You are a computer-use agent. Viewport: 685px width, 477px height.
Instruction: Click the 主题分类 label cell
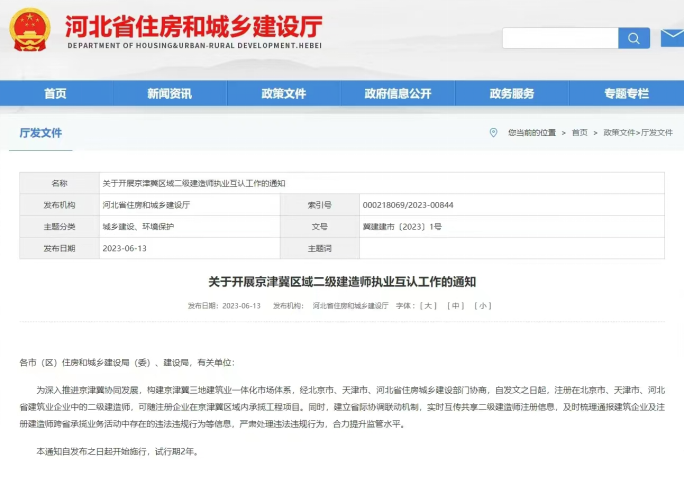(59, 227)
